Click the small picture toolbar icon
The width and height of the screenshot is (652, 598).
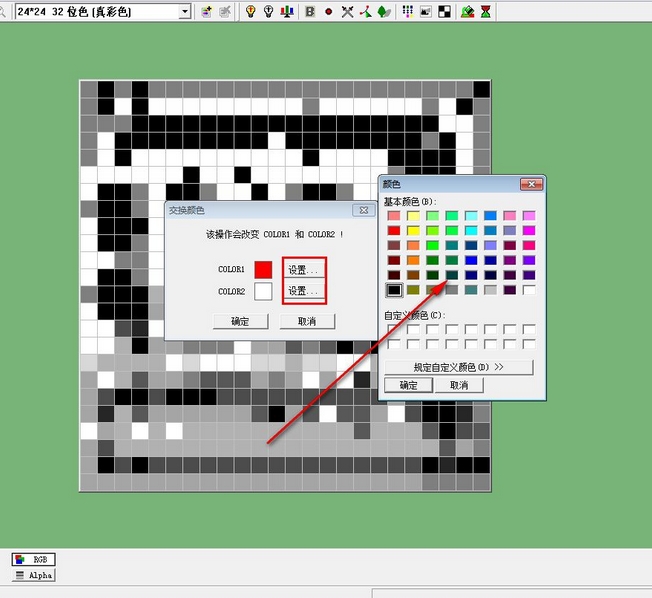[x=425, y=12]
